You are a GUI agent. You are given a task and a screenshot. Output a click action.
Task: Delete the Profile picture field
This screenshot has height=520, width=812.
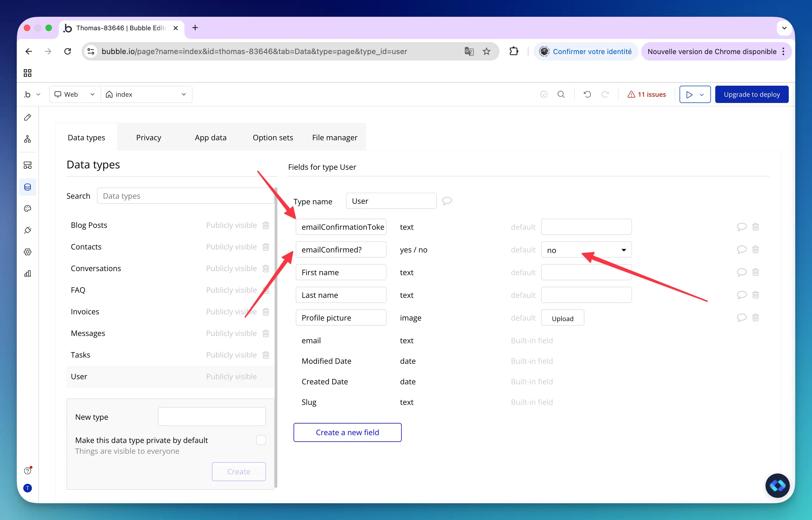(x=756, y=317)
